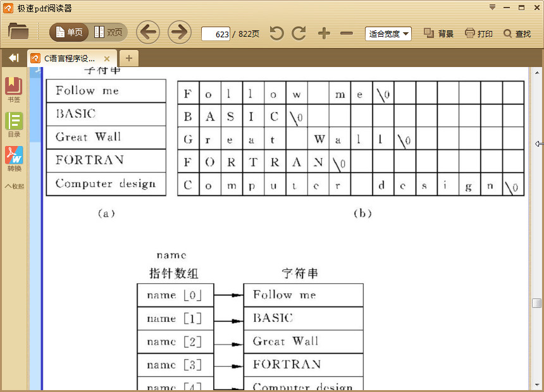
Task: Open a file with the folder icon
Action: click(x=18, y=32)
